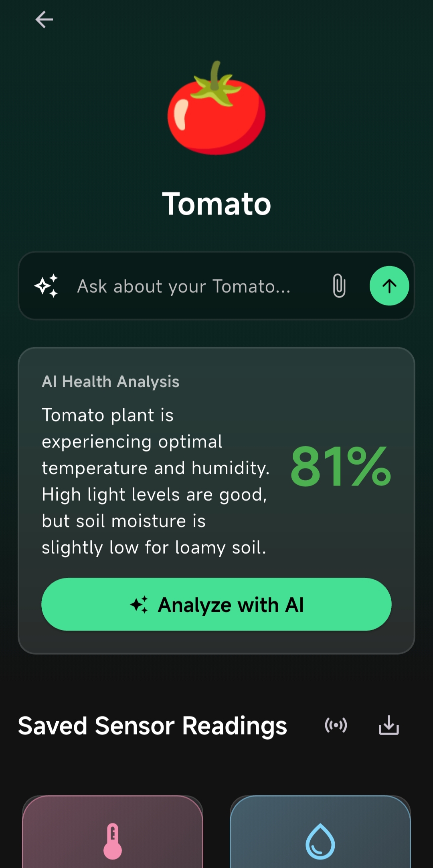The image size is (433, 868).
Task: Attach a file with the paperclip icon
Action: click(x=339, y=286)
